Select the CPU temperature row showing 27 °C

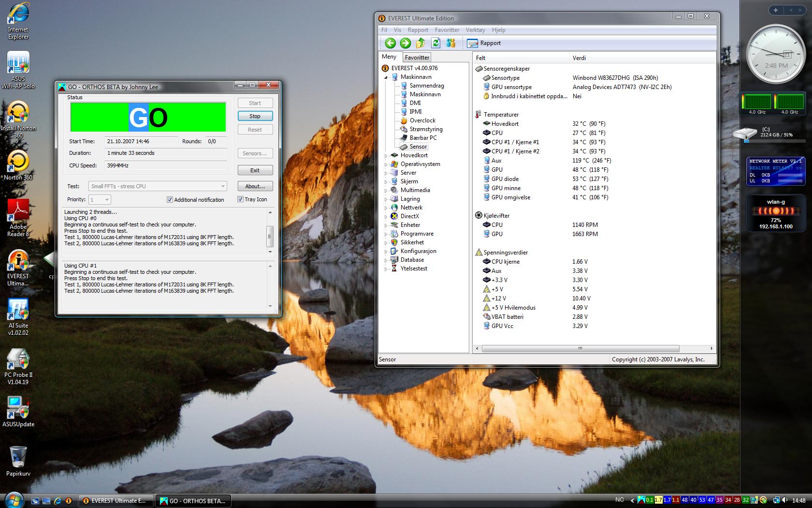pyautogui.click(x=544, y=133)
